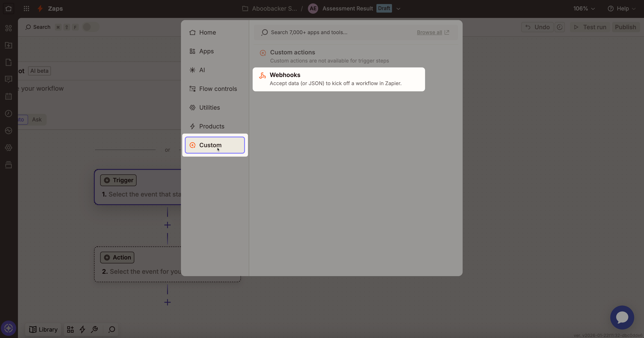Open the chat support bubble

(622, 317)
